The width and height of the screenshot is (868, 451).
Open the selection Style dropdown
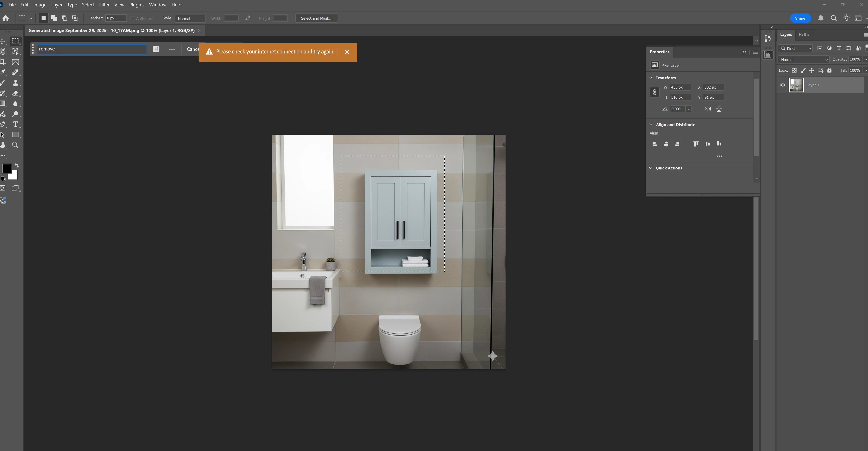pos(190,18)
